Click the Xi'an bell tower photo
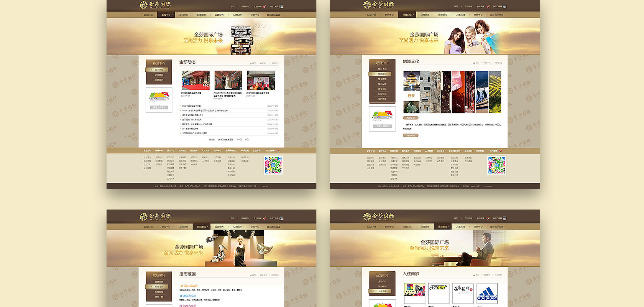 pyautogui.click(x=411, y=81)
